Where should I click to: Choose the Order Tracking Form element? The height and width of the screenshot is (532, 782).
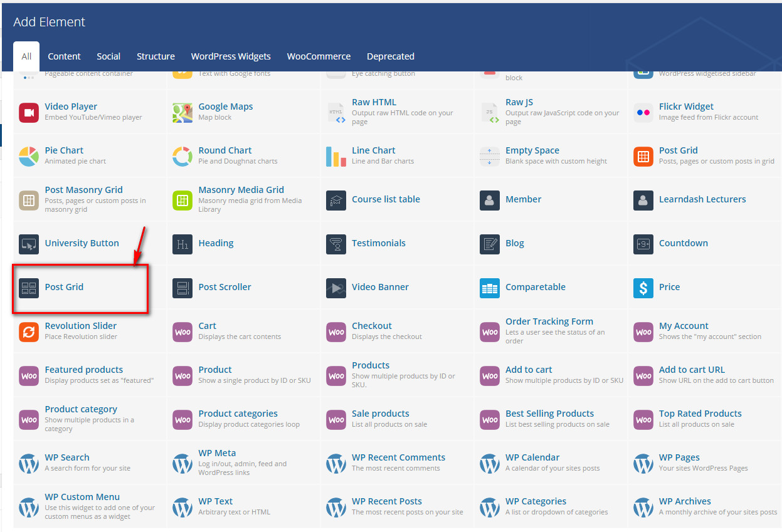coord(549,321)
